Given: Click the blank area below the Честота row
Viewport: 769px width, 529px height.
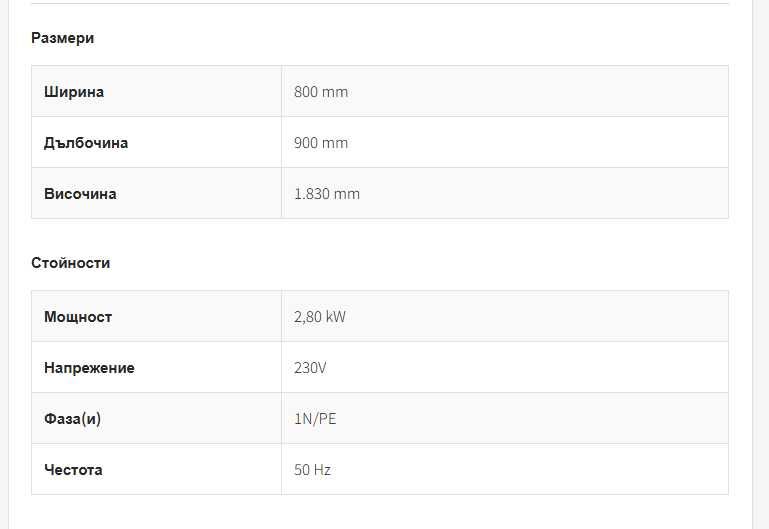Looking at the screenshot, I should (x=380, y=512).
